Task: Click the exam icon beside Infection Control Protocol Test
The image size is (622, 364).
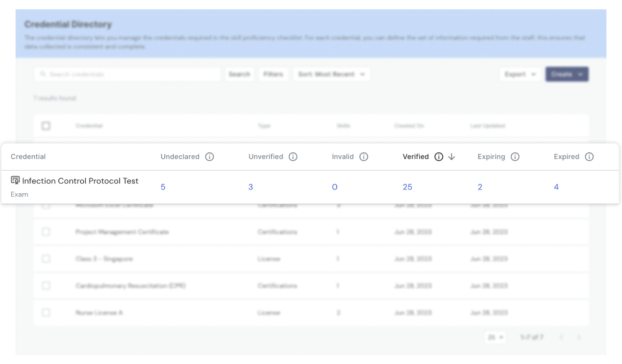Action: 14,181
